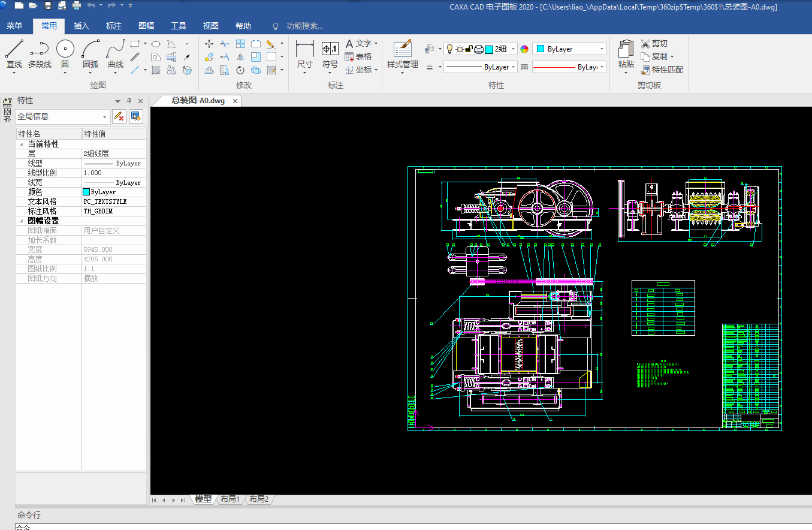
Task: Click the 表格 (Table) button
Action: coord(358,56)
